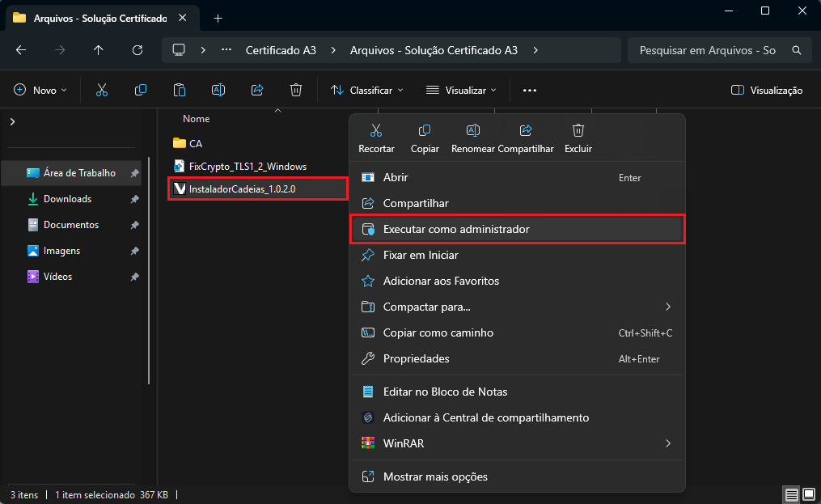This screenshot has height=504, width=821.
Task: Choose Propriedades from context menu
Action: [416, 358]
